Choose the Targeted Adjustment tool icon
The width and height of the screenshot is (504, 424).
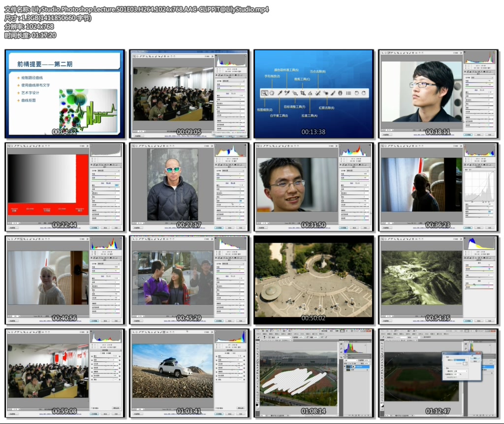(x=295, y=93)
